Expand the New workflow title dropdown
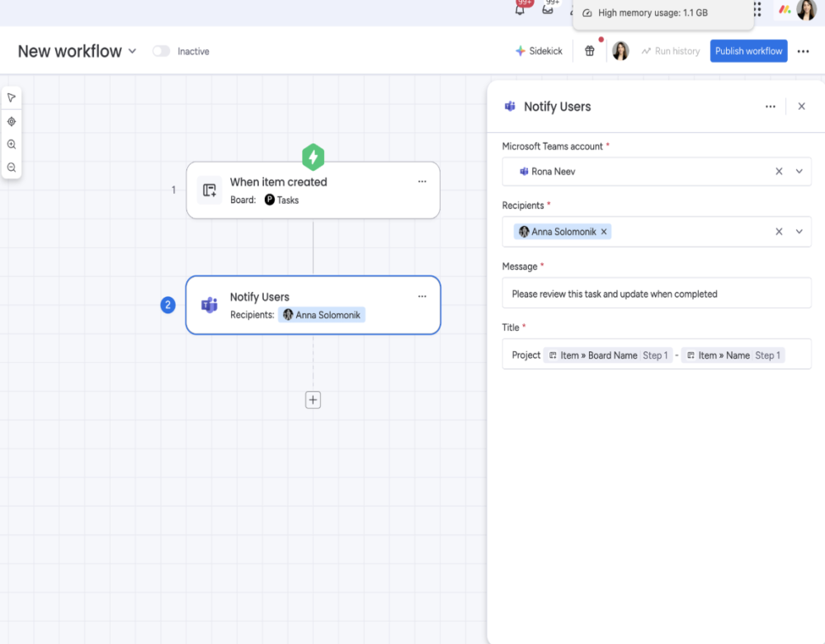This screenshot has width=825, height=644. pos(132,51)
